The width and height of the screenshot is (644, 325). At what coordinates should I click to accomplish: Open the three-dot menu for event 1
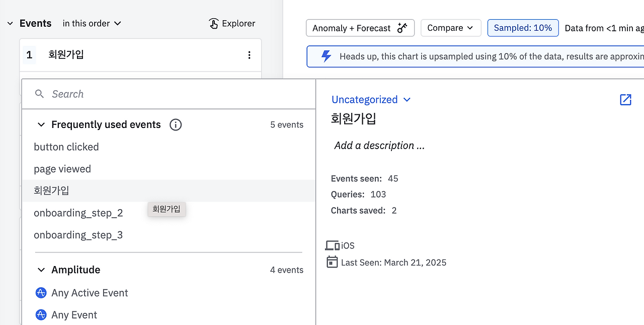tap(249, 55)
